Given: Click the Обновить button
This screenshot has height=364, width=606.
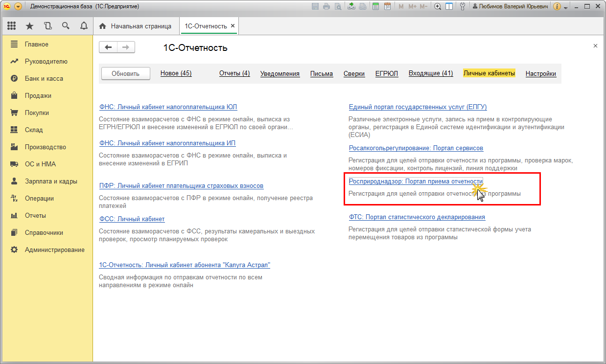Looking at the screenshot, I should click(x=125, y=73).
